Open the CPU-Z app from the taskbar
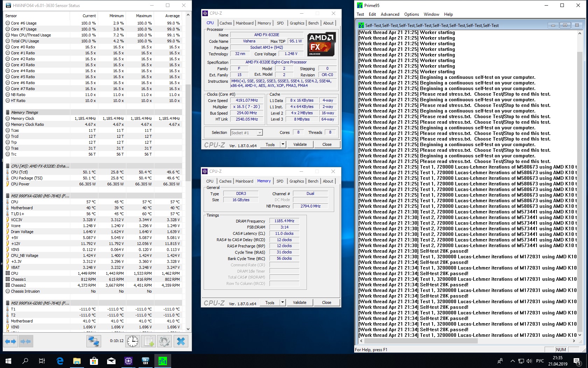 [x=128, y=361]
